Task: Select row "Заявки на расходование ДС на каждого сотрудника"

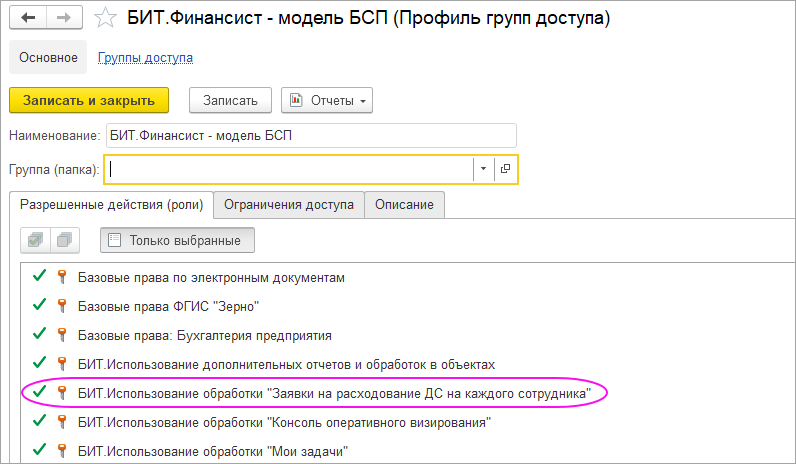Action: (408, 393)
